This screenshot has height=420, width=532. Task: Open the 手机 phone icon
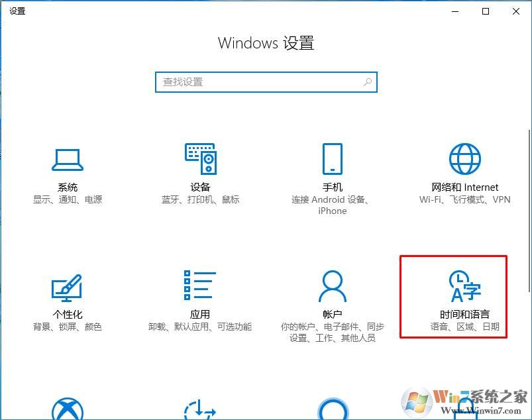[x=332, y=159]
